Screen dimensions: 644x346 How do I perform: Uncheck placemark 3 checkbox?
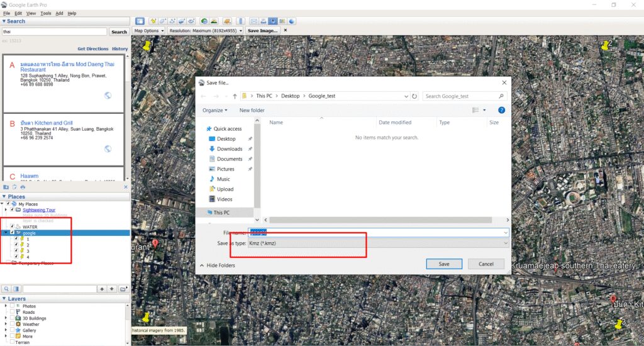[x=16, y=250]
